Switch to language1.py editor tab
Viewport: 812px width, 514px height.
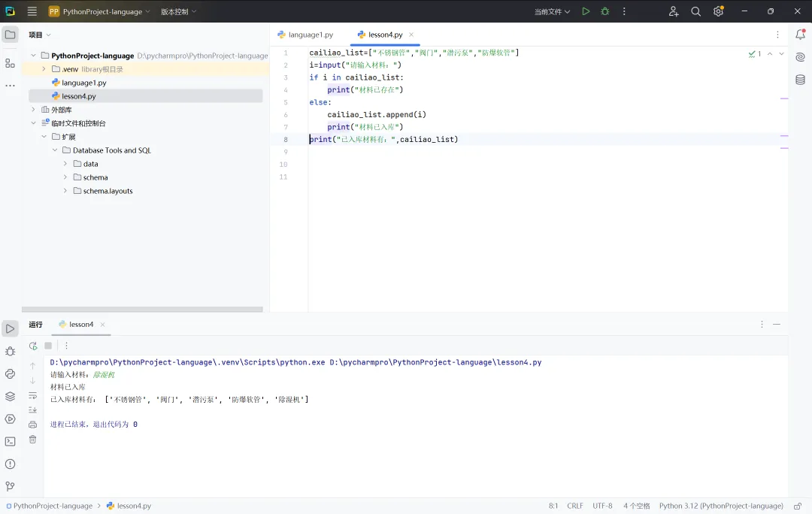pyautogui.click(x=305, y=35)
